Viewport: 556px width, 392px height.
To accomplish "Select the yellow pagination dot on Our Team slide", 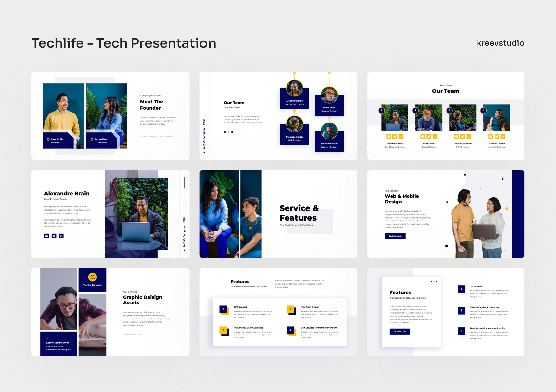I will (228, 132).
